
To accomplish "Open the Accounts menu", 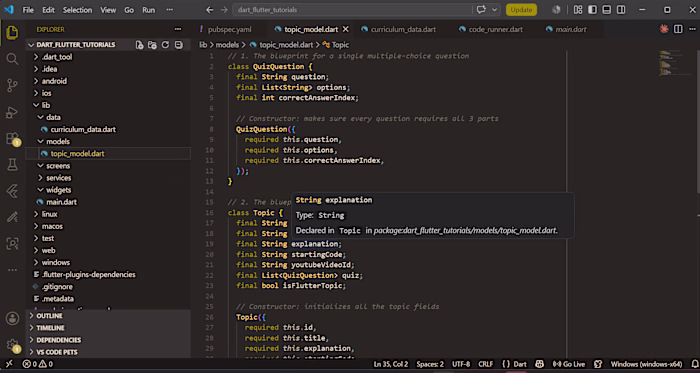I will coord(12,319).
